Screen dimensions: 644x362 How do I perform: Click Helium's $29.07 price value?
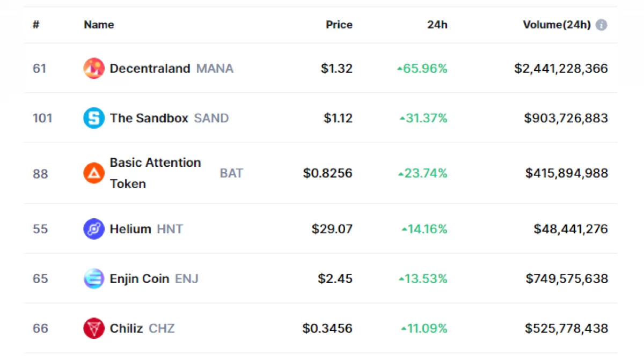332,229
